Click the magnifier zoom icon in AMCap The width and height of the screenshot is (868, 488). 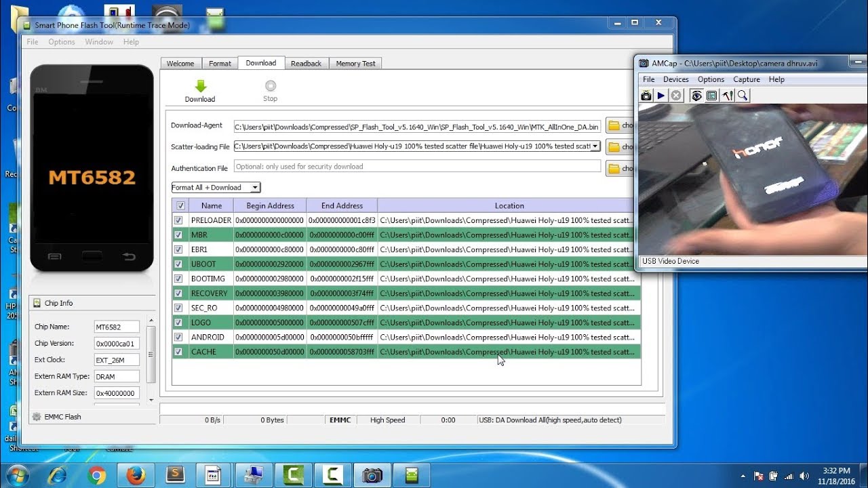pos(743,96)
